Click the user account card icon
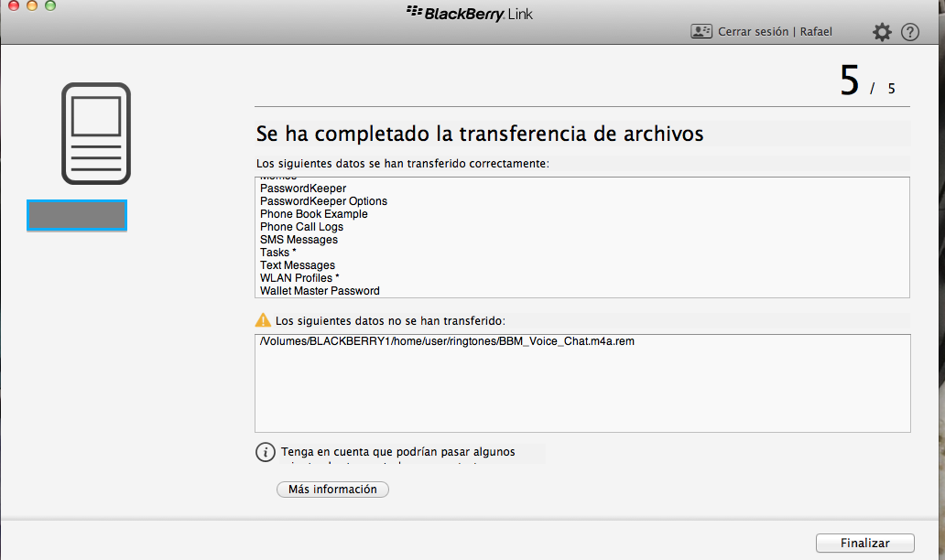Image resolution: width=945 pixels, height=560 pixels. (701, 32)
